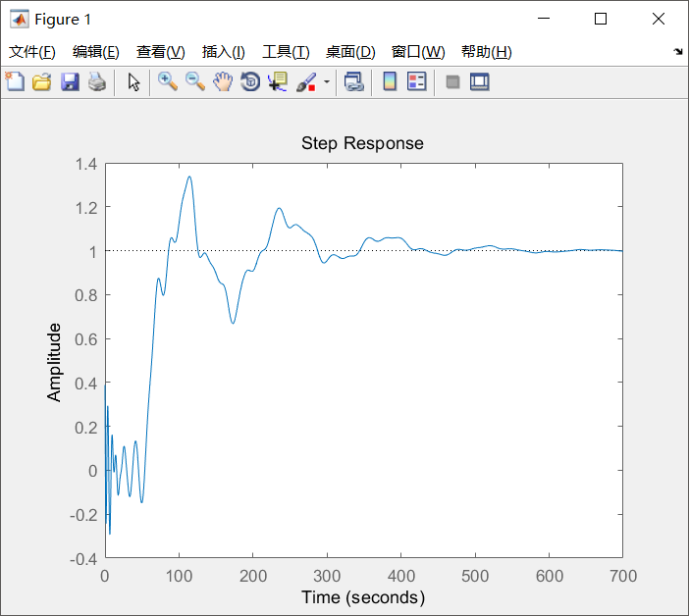Open the 插入(I) menu
Image resolution: width=689 pixels, height=616 pixels.
[x=223, y=52]
